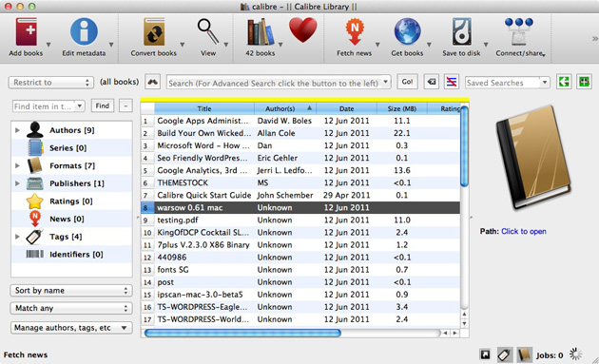Click the red heart donate icon

[303, 30]
